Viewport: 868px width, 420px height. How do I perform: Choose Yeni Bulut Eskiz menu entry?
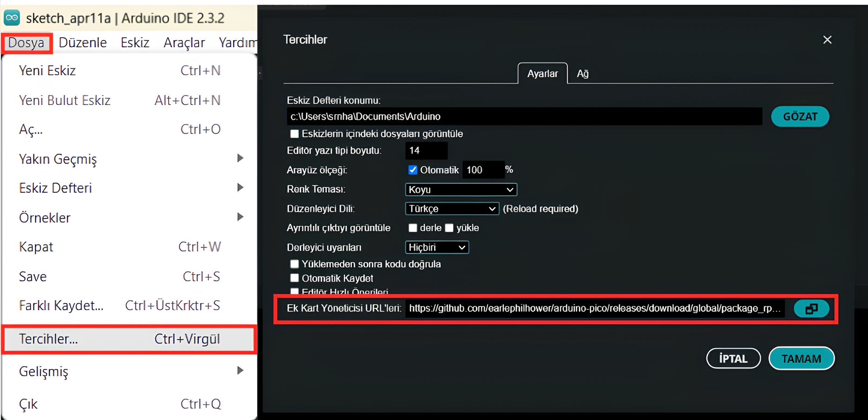pyautogui.click(x=129, y=100)
